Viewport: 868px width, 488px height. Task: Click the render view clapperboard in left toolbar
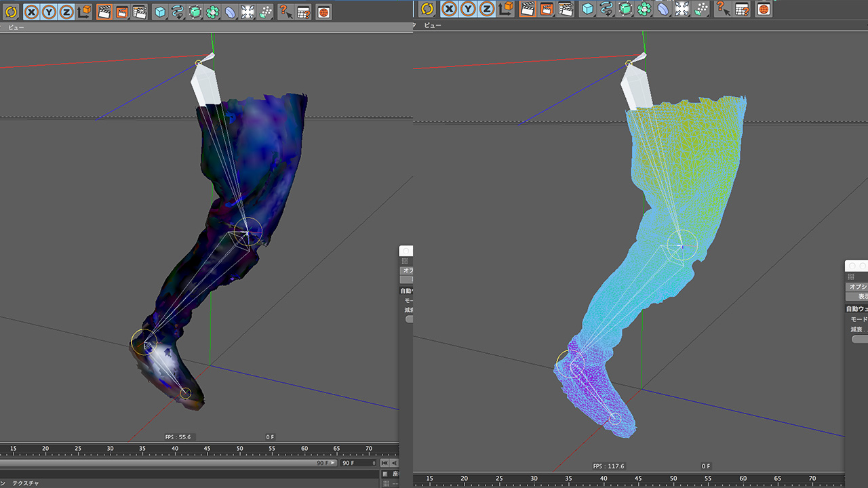pos(104,12)
